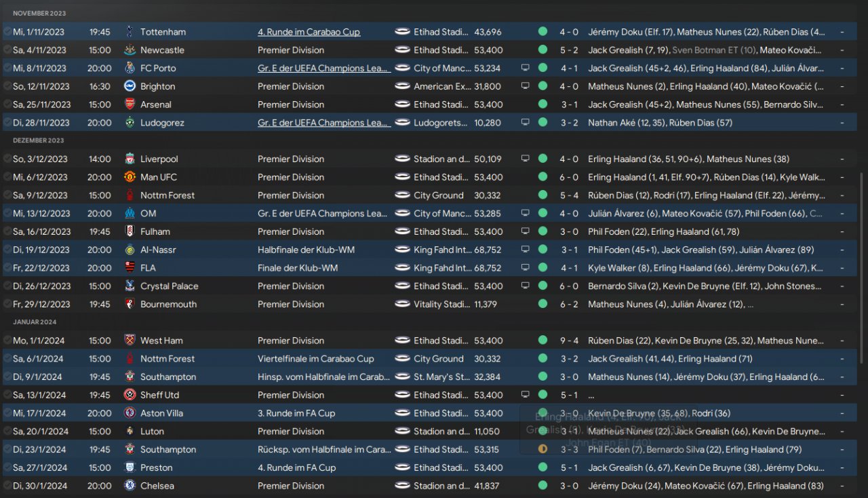The width and height of the screenshot is (868, 498).
Task: Click the FLA club badge
Action: [130, 268]
